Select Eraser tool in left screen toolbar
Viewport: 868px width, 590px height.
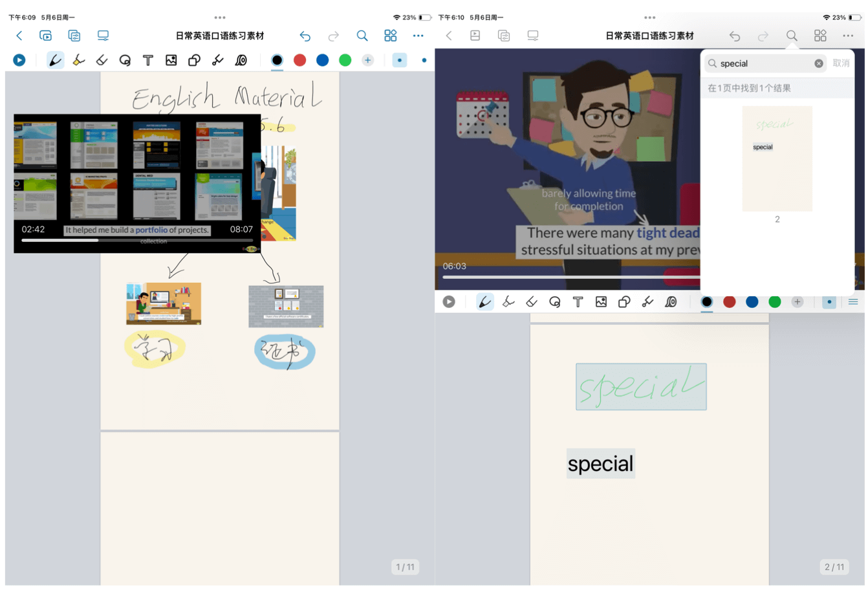(102, 60)
